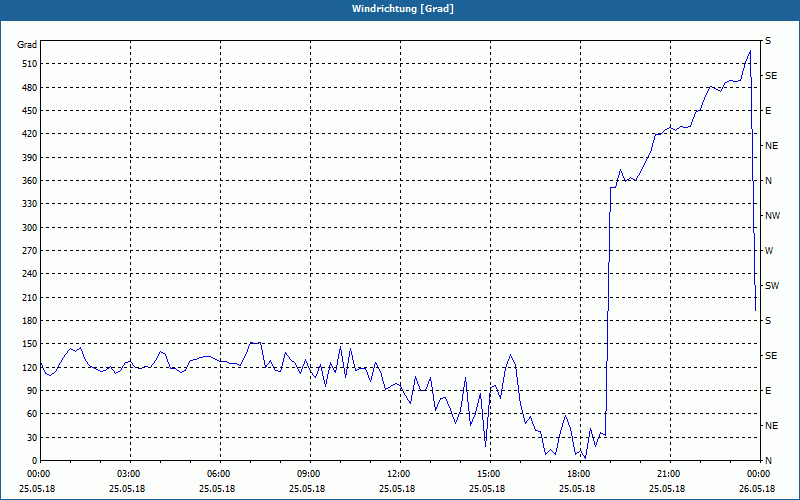This screenshot has height=500, width=800.
Task: Select the NE compass label near 390 level
Action: coord(772,146)
